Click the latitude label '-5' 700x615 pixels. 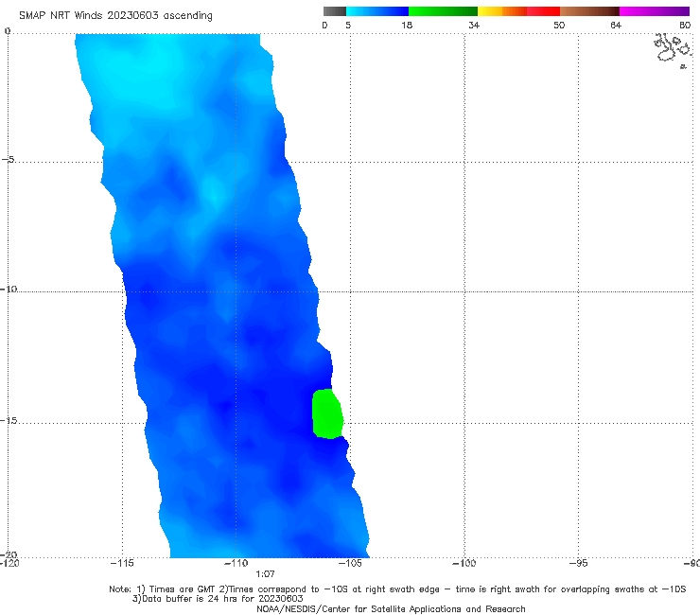[x=8, y=160]
